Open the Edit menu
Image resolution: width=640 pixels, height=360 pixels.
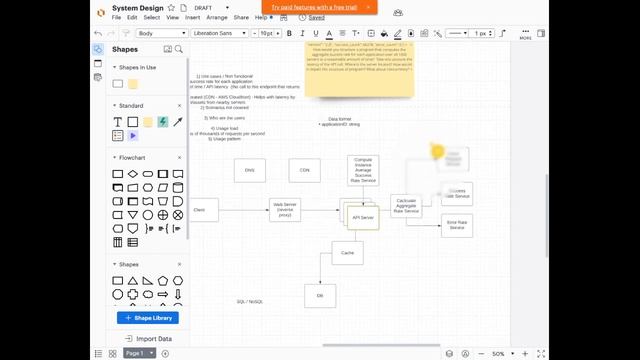(132, 18)
